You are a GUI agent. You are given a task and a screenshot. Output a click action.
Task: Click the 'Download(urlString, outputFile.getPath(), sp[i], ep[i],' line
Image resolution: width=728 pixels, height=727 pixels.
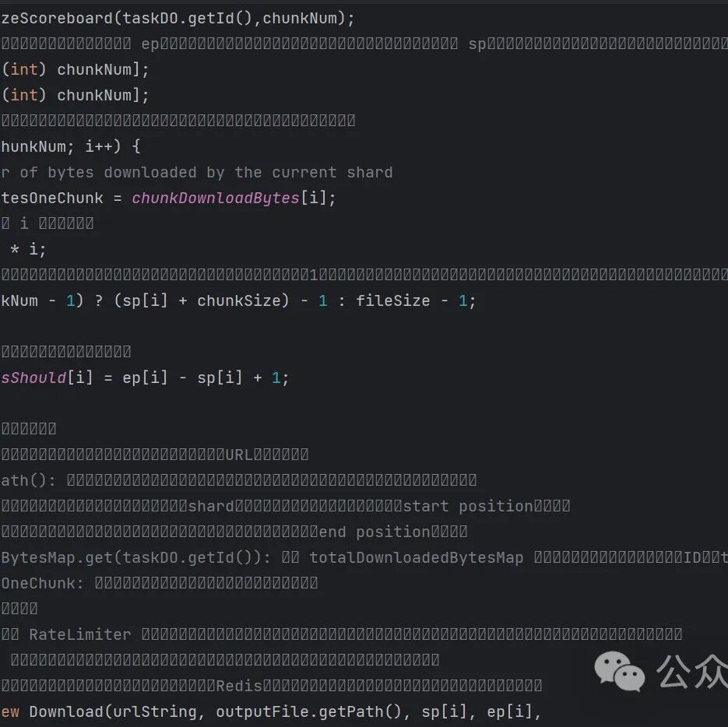[x=271, y=711]
